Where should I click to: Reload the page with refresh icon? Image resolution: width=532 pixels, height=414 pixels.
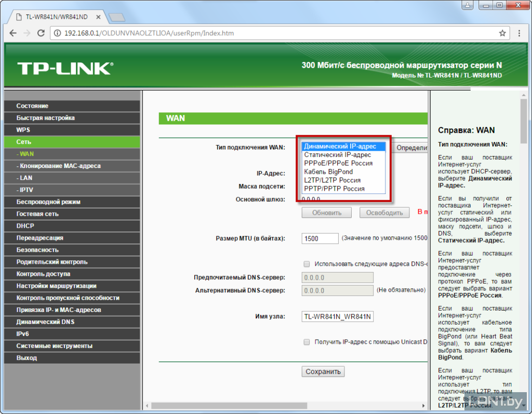point(41,33)
